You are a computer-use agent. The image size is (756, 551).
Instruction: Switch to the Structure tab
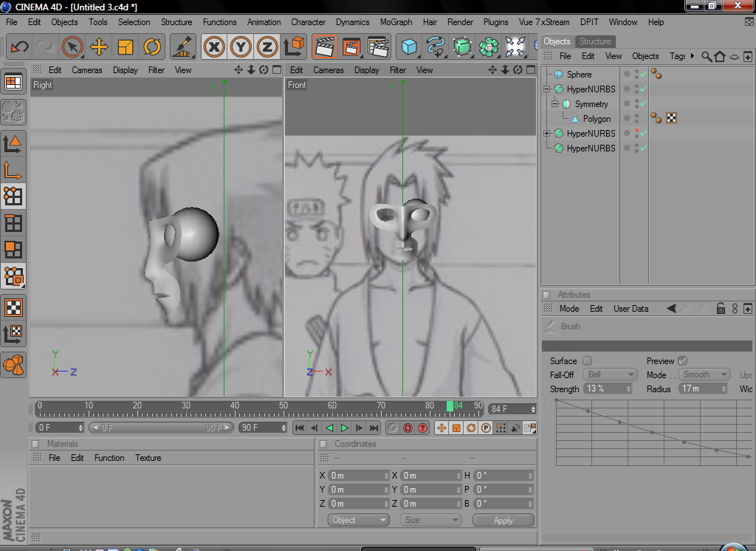595,41
